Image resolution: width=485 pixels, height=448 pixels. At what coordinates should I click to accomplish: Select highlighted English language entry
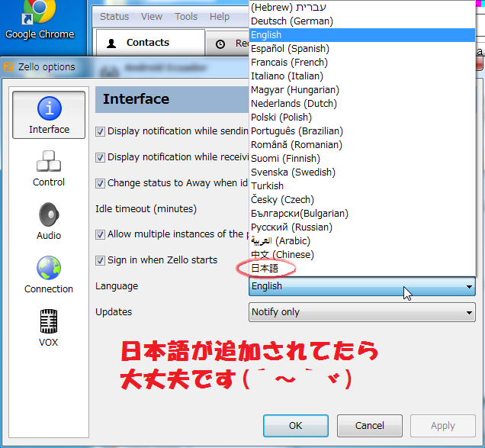point(362,35)
